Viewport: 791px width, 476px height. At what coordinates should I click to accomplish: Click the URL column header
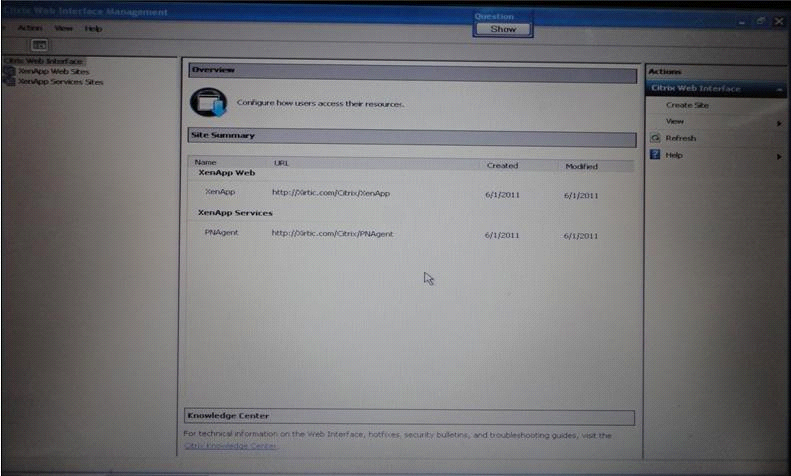coord(281,163)
